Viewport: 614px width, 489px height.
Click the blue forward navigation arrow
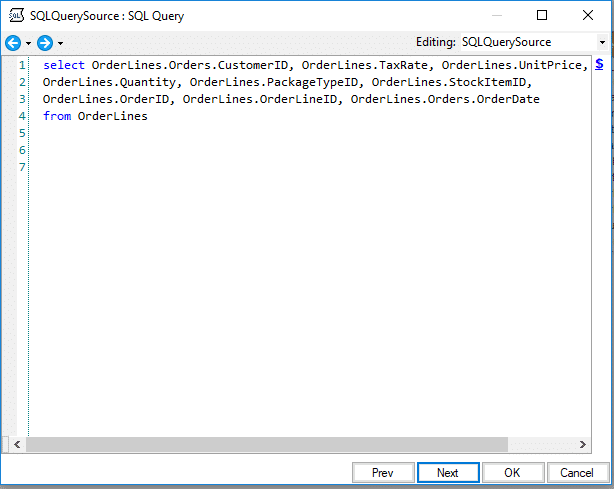point(44,43)
